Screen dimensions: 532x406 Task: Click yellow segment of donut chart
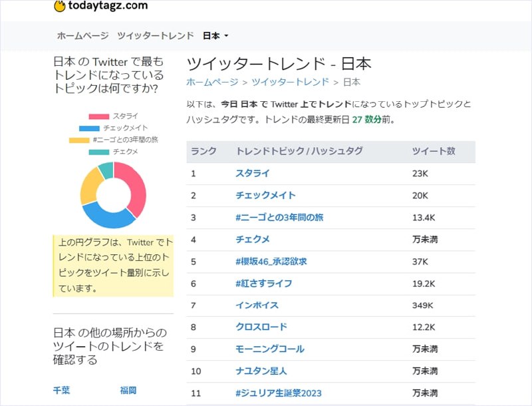(90, 186)
